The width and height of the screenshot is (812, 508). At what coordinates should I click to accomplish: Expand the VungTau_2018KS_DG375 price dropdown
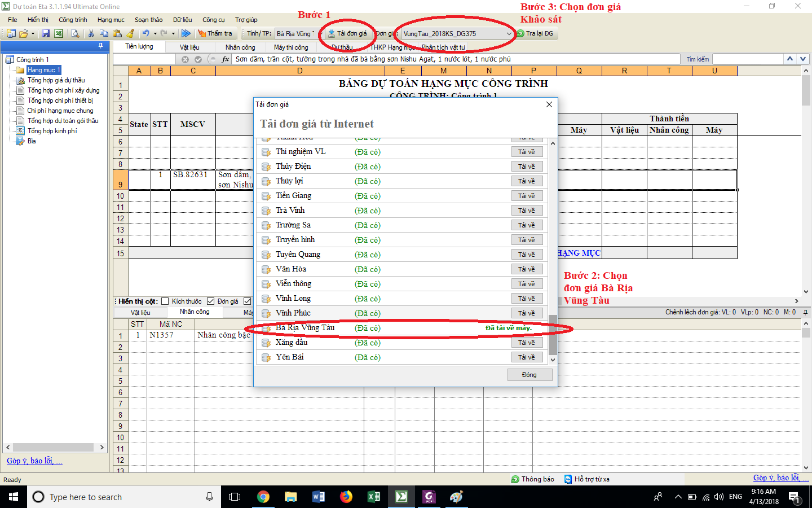508,34
